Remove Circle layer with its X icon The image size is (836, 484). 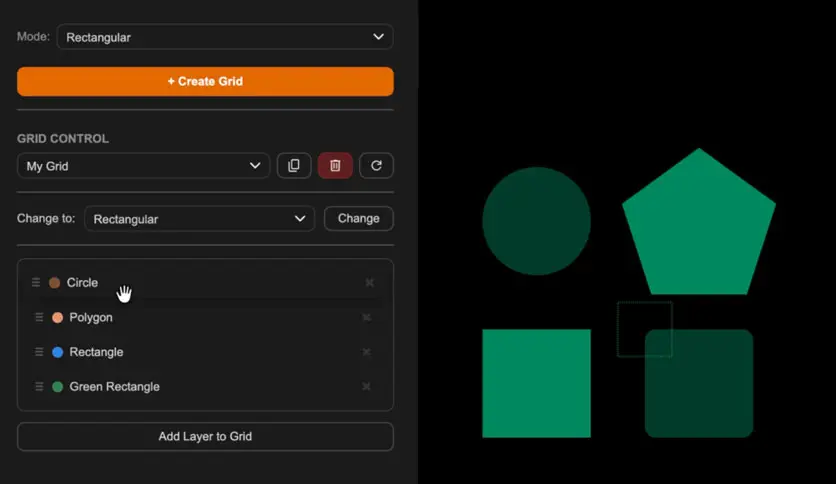(369, 283)
